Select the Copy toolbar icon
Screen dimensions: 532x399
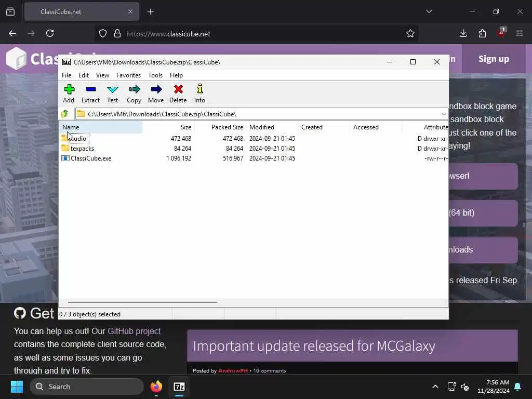(134, 94)
